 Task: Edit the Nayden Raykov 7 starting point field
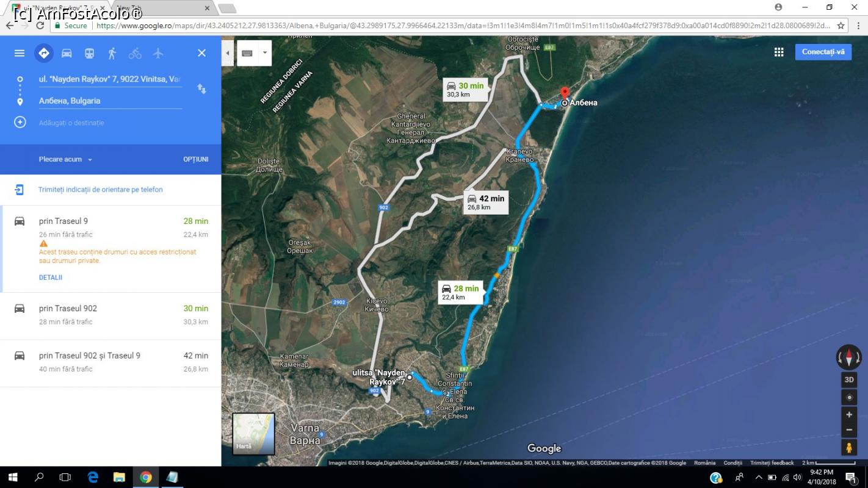pyautogui.click(x=110, y=79)
